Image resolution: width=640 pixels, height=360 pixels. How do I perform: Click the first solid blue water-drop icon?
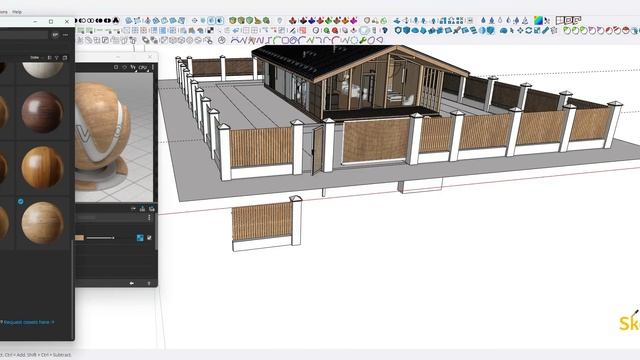tap(483, 20)
